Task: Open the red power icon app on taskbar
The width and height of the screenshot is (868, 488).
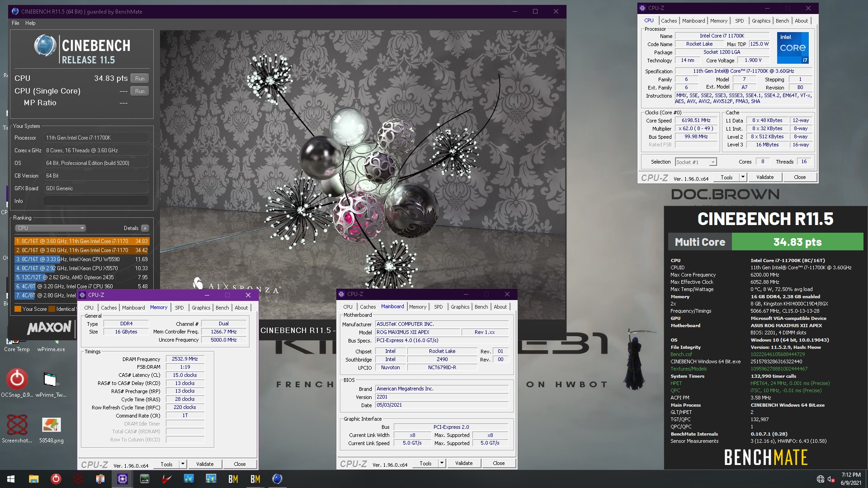Action: [x=56, y=479]
